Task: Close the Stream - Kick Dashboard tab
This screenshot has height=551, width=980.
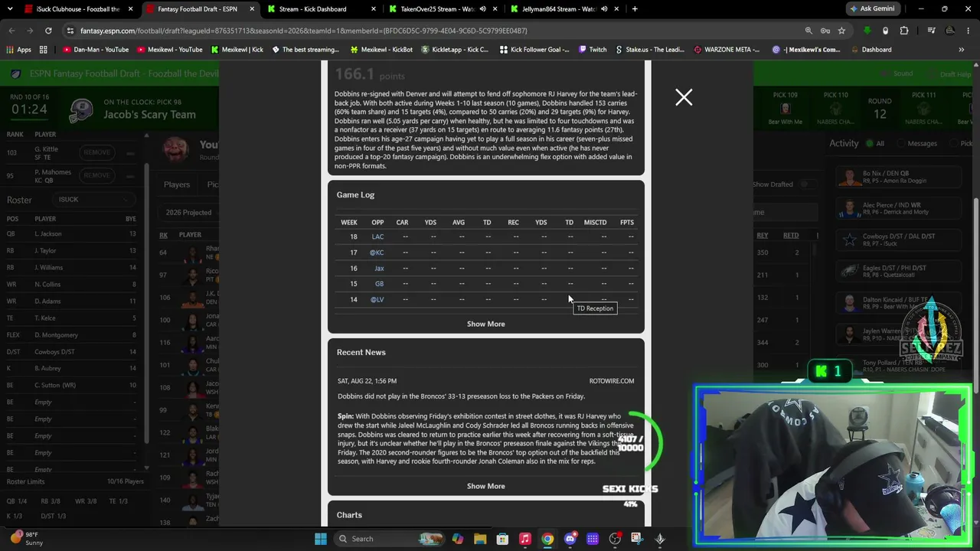Action: (x=374, y=9)
